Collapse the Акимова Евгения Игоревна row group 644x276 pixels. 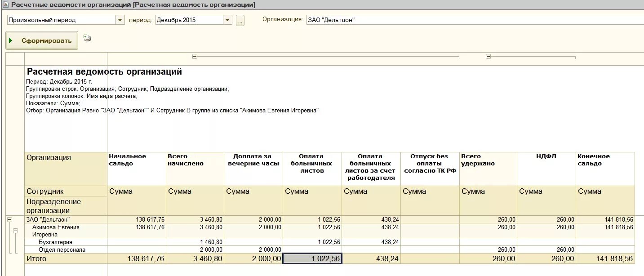click(16, 231)
